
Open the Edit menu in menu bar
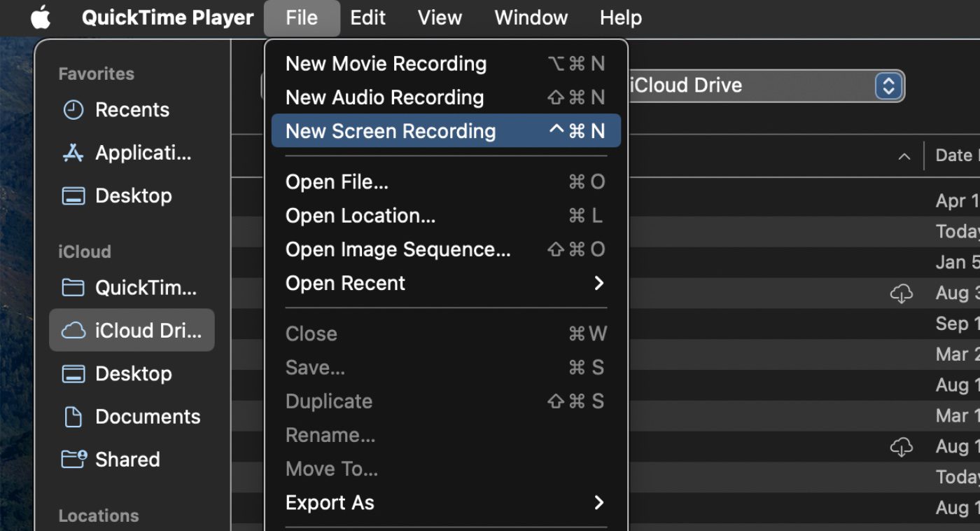click(x=367, y=18)
